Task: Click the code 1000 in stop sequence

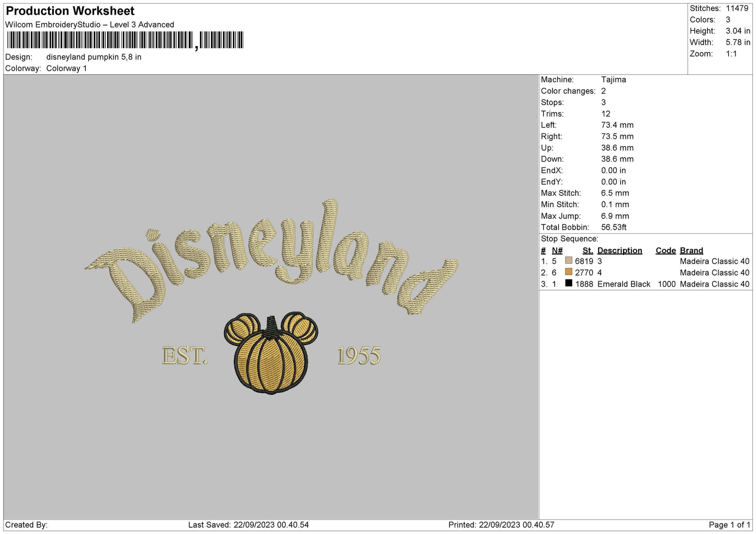Action: coord(667,284)
